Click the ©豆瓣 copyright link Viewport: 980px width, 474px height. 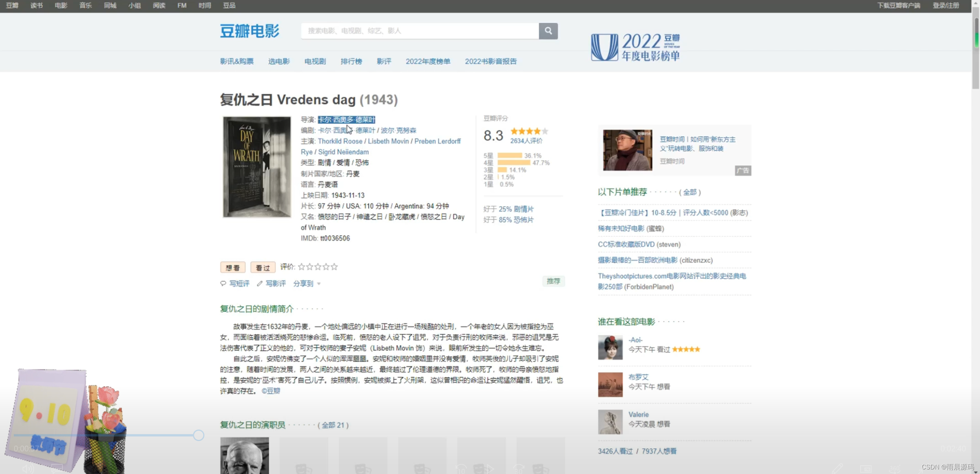pyautogui.click(x=271, y=391)
